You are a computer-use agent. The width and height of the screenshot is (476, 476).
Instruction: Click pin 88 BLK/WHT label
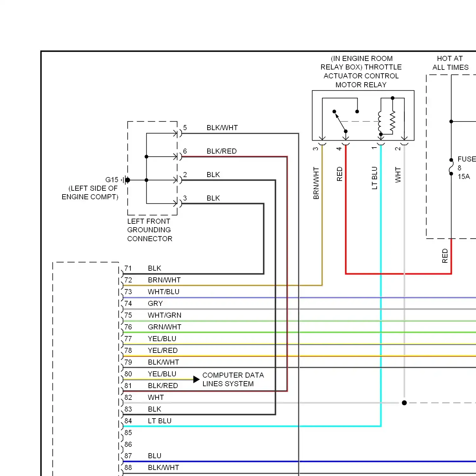[163, 468]
